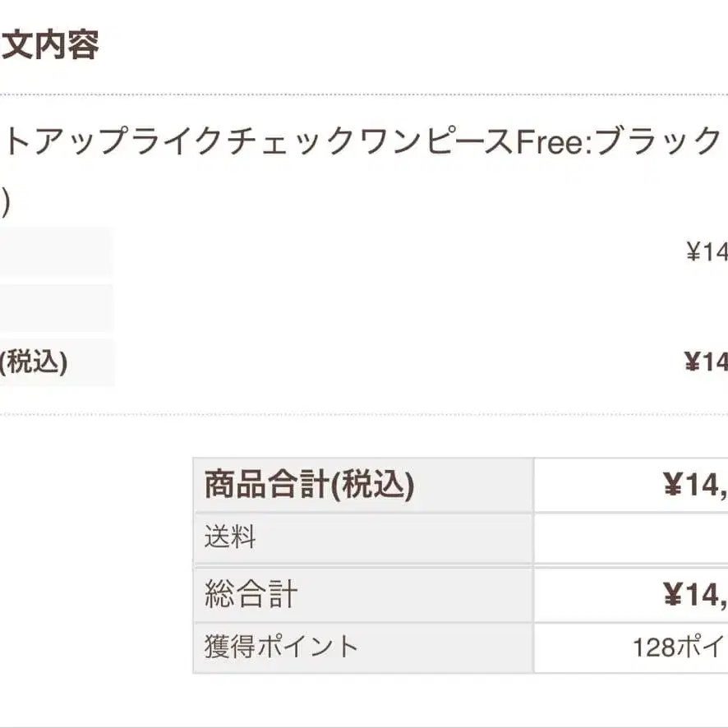Click the 獲得ポイント label cell
728x728 pixels.
tap(282, 647)
